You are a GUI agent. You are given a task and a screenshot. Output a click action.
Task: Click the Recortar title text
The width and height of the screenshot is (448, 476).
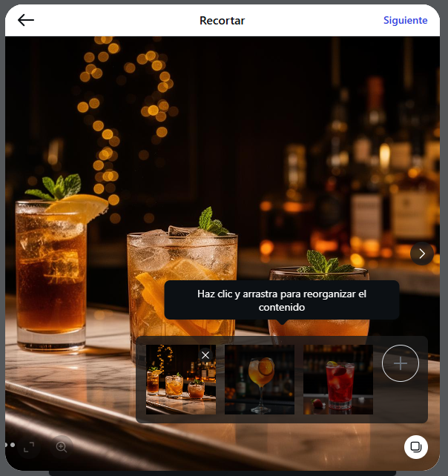pyautogui.click(x=222, y=21)
